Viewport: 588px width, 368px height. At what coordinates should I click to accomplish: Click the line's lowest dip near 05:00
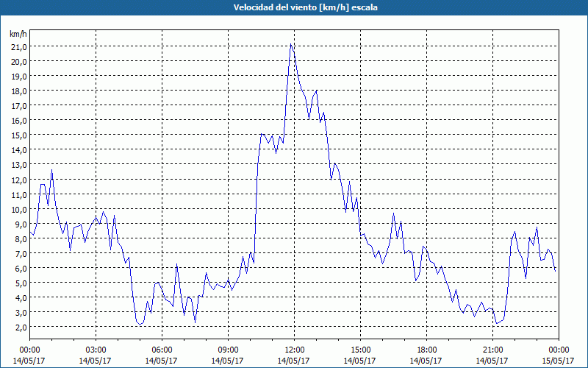tap(140, 325)
